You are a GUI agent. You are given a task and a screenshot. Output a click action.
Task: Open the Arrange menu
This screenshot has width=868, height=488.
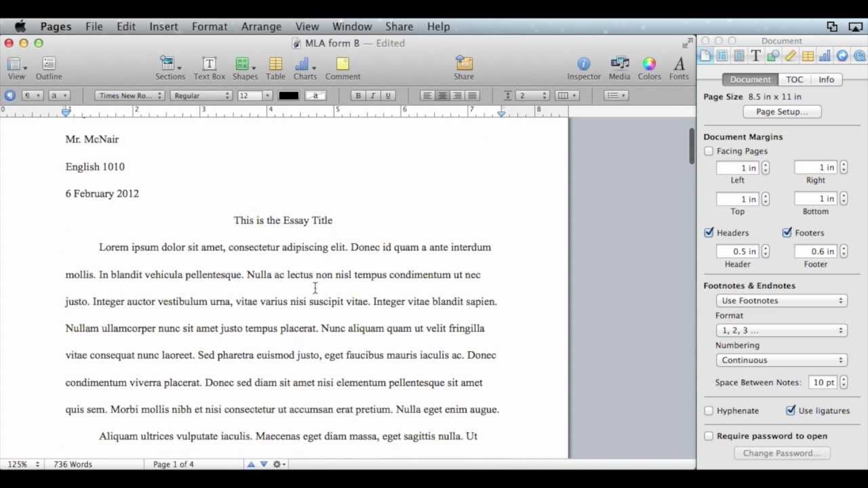[x=261, y=26]
